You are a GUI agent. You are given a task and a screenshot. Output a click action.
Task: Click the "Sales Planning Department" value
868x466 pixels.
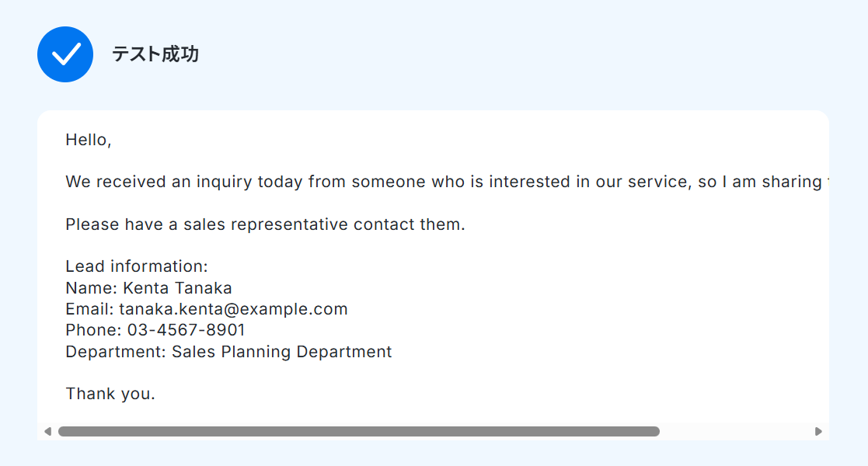coord(282,352)
